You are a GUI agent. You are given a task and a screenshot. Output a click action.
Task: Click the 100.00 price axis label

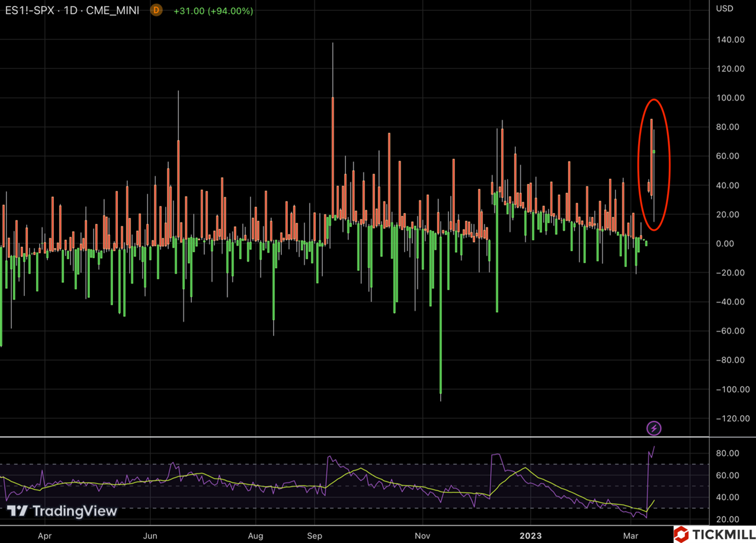(730, 98)
